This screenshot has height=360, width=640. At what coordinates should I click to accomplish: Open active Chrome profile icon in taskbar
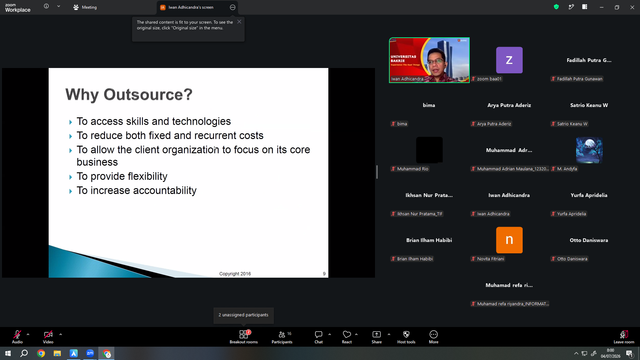click(x=107, y=353)
